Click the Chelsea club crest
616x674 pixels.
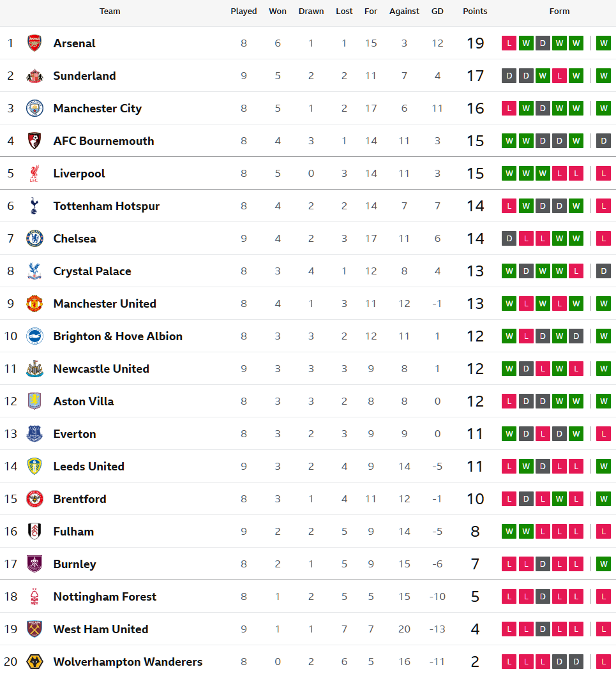click(x=34, y=239)
